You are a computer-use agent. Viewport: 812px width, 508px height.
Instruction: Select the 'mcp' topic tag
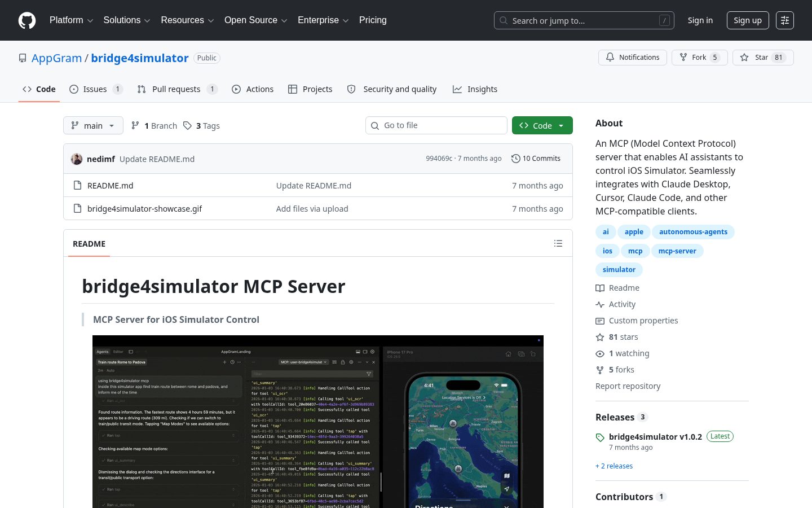click(636, 251)
